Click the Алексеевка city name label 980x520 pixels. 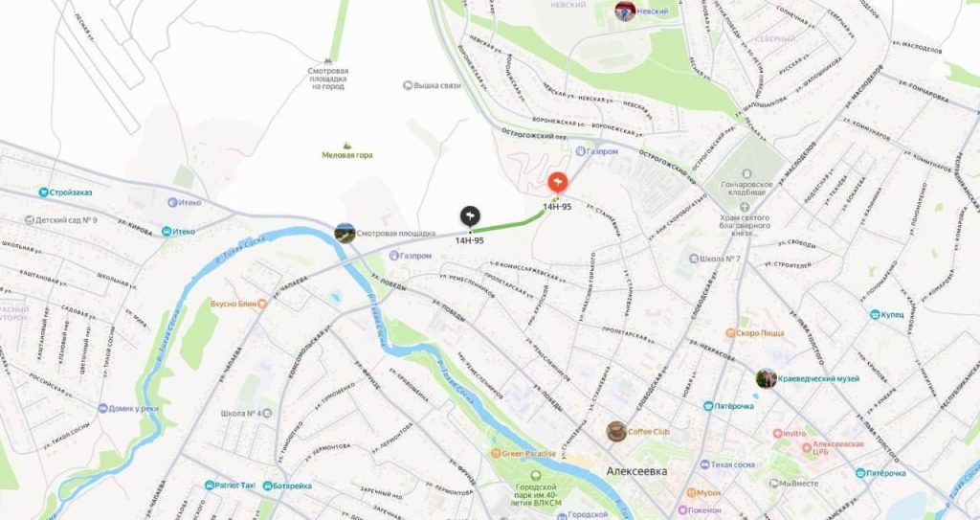[636, 471]
